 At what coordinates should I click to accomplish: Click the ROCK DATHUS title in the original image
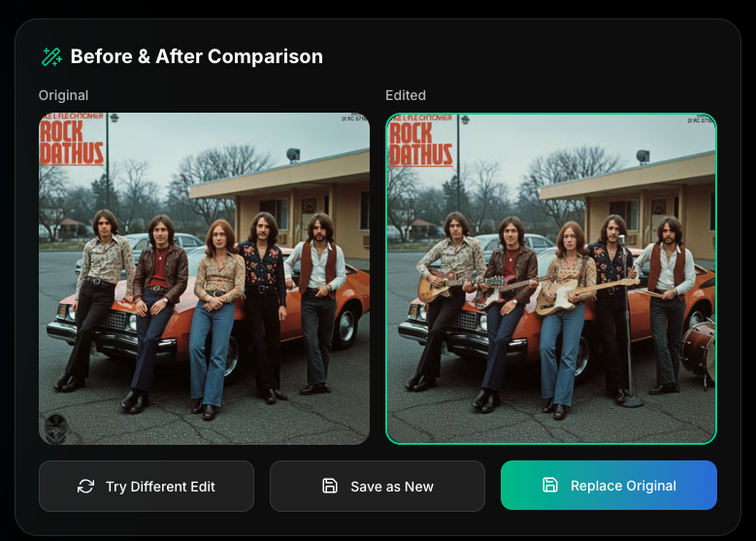[x=72, y=144]
